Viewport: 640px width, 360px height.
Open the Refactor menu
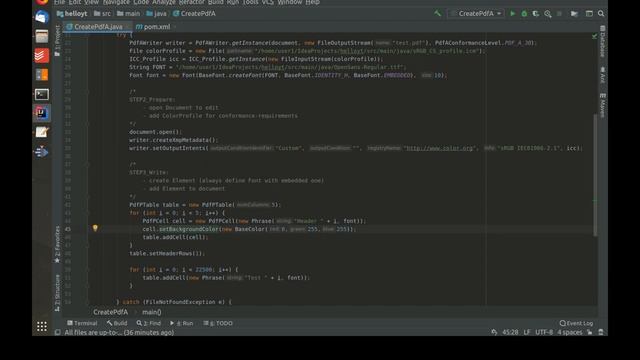click(x=192, y=2)
